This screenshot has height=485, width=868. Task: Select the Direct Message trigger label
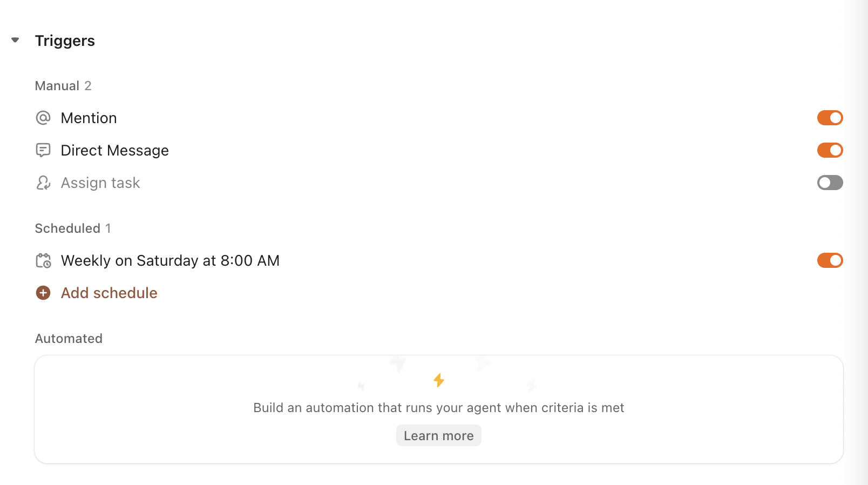click(114, 151)
